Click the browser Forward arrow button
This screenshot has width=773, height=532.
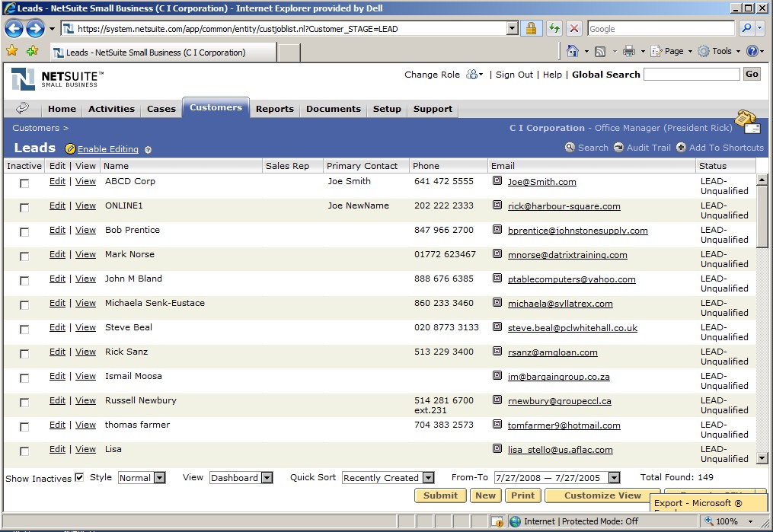[x=35, y=29]
